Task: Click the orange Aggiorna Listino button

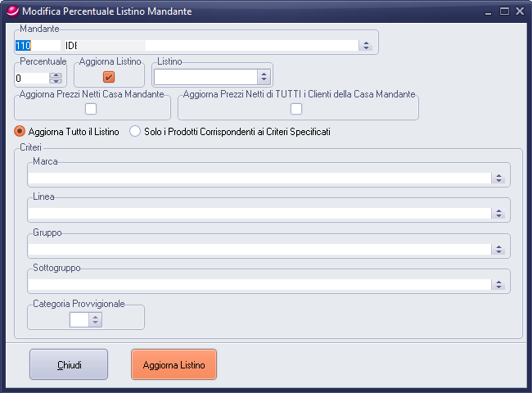Action: click(174, 364)
